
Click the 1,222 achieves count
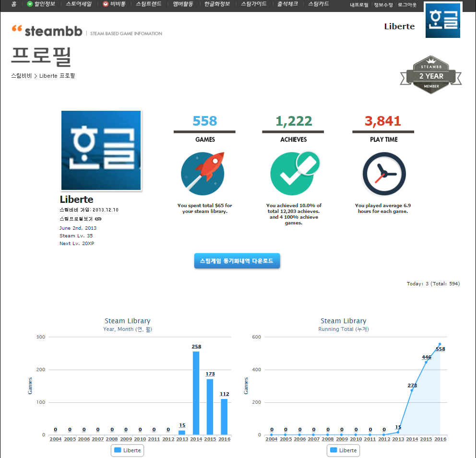coord(294,121)
